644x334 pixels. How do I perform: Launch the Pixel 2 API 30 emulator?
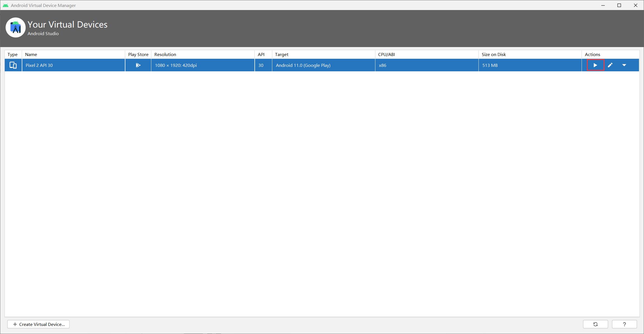tap(595, 65)
